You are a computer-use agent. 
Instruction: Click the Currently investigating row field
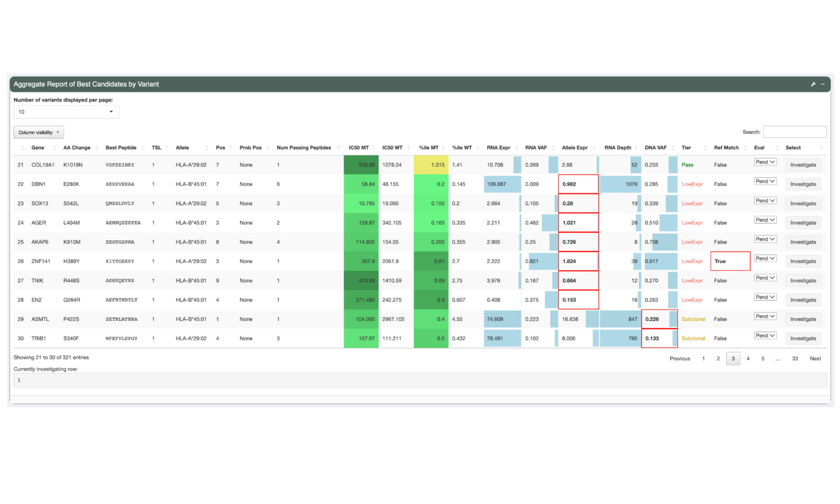coord(420,380)
